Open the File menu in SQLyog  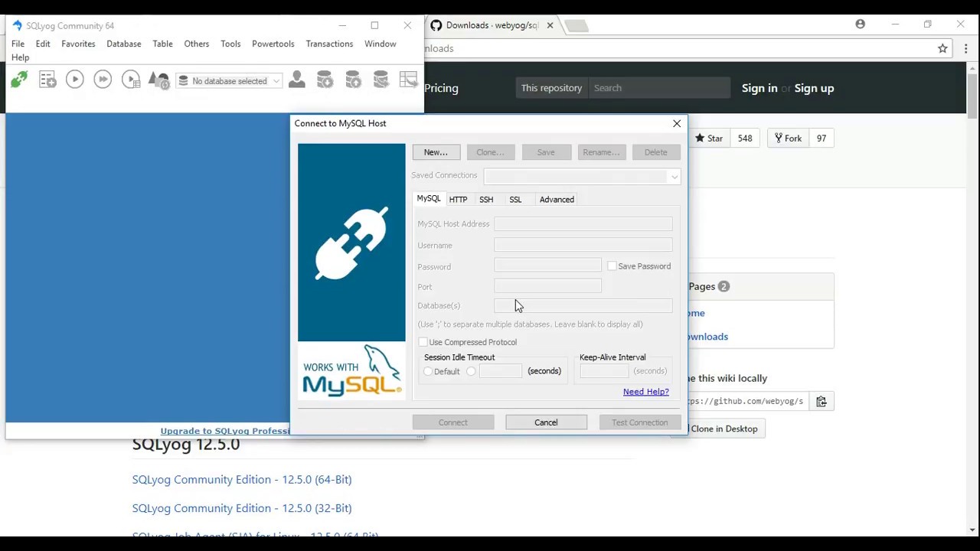click(x=18, y=44)
